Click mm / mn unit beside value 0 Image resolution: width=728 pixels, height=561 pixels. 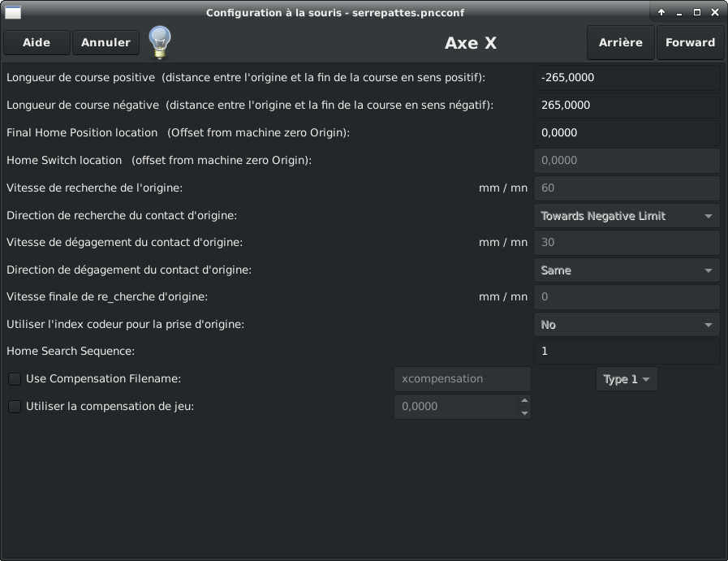(503, 297)
